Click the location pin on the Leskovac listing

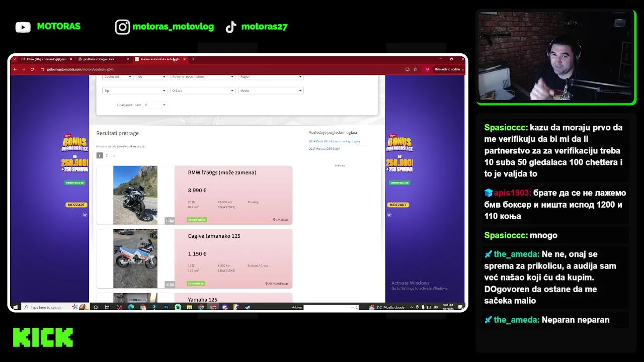click(x=274, y=220)
